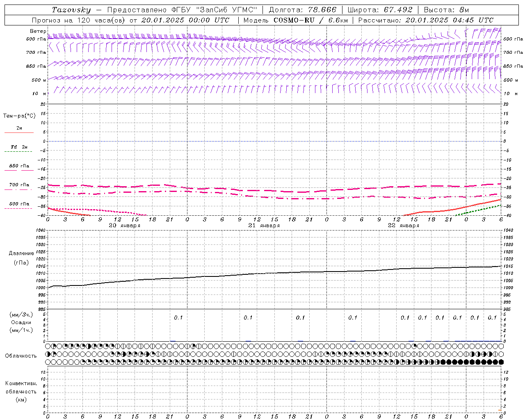Image resolution: width=525 pixels, height=420 pixels.
Task: Click the "Высота: 8м" header field
Action: [x=446, y=10]
